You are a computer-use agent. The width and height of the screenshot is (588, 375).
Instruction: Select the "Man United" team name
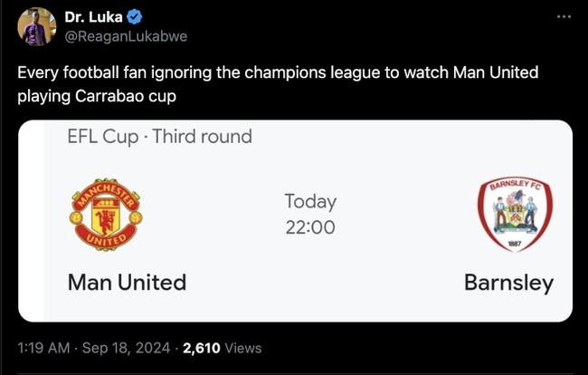(x=127, y=283)
